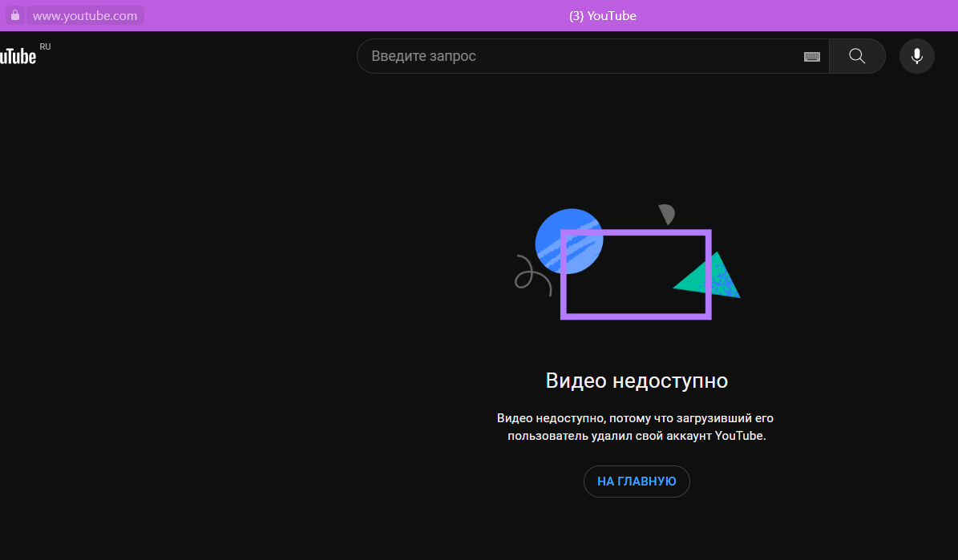Click the www.youtube.com address field
The height and width of the screenshot is (560, 958).
pos(85,15)
